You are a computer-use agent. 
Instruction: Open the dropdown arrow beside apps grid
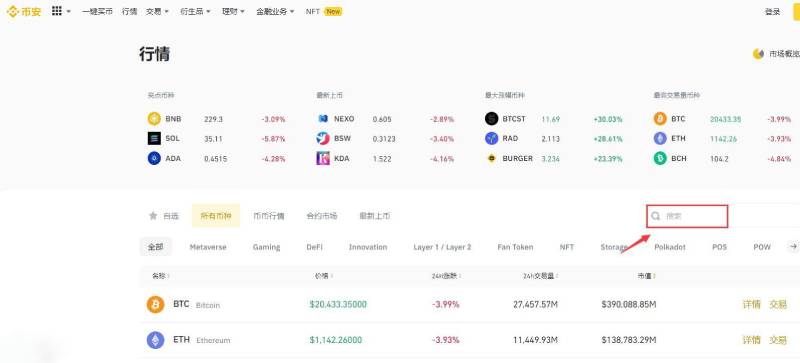pos(68,11)
